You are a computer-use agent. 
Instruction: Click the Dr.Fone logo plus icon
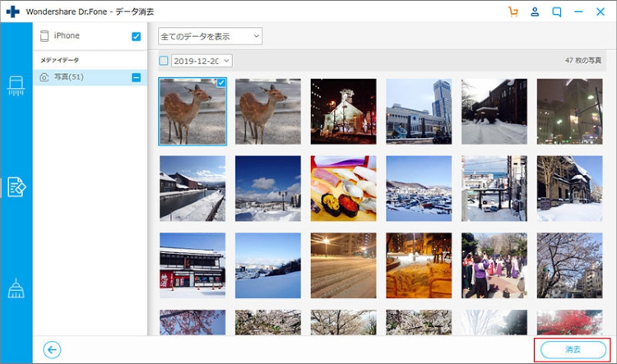click(x=12, y=12)
